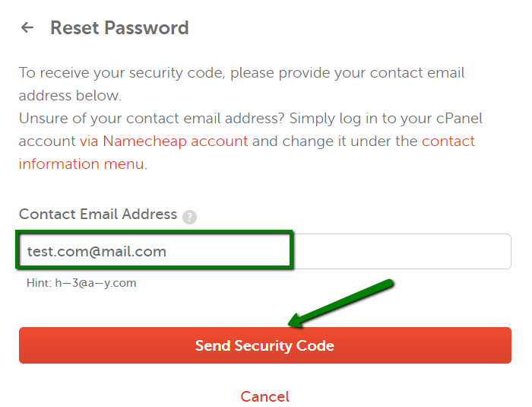Viewport: 532px width, 407px height.
Task: Open the via Namecheap account link
Action: pos(163,141)
